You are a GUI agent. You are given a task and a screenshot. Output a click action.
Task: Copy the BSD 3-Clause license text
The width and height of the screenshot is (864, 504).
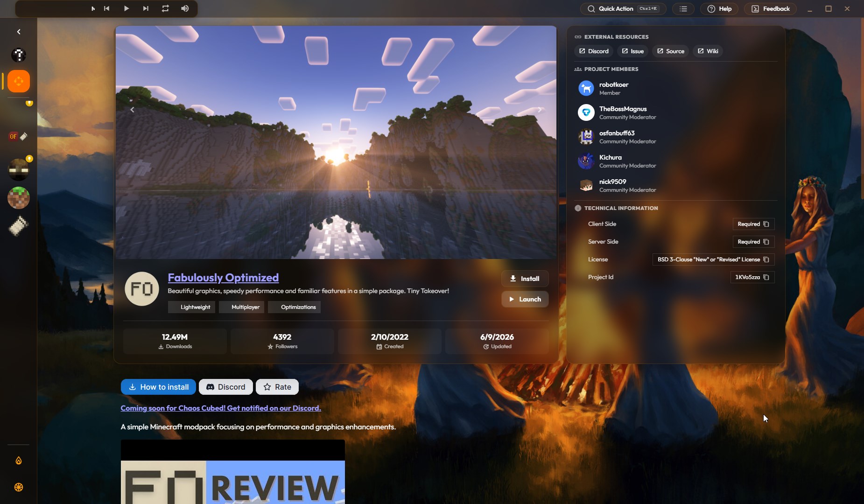[713, 259]
